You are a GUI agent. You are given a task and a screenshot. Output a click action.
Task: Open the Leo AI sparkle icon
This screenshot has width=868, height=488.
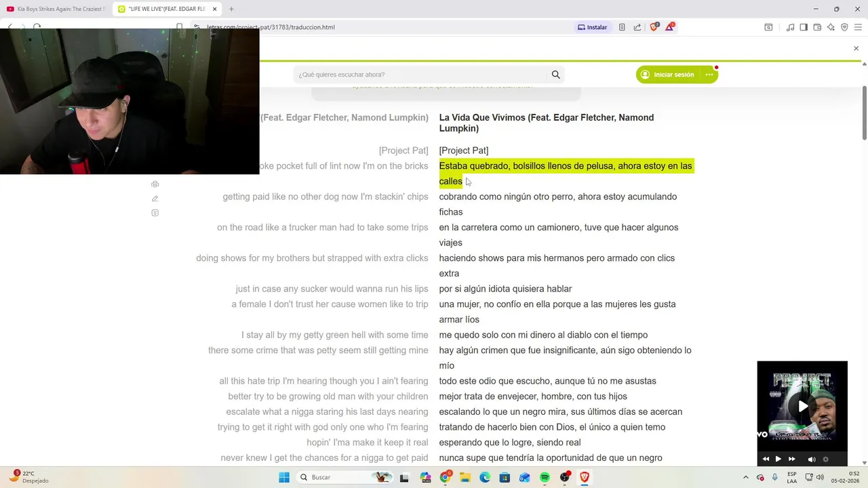[x=831, y=27]
